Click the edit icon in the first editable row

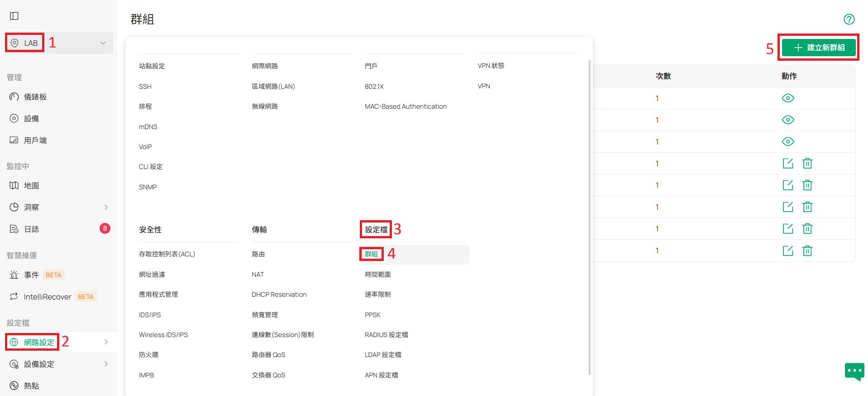[788, 163]
